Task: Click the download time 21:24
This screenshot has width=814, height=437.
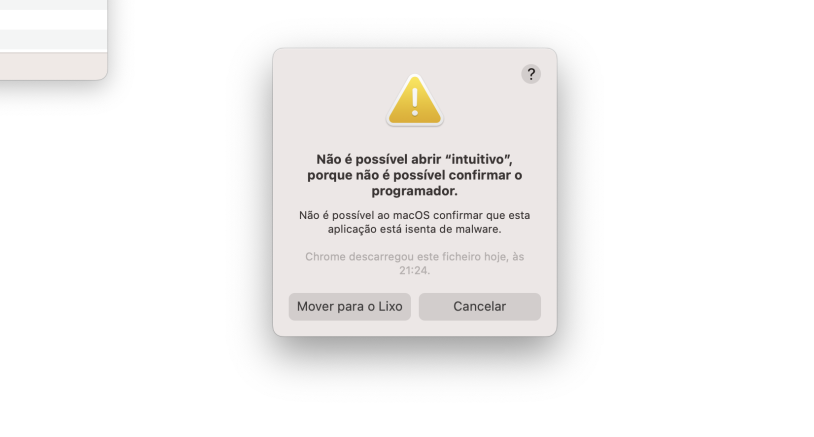Action: (414, 270)
